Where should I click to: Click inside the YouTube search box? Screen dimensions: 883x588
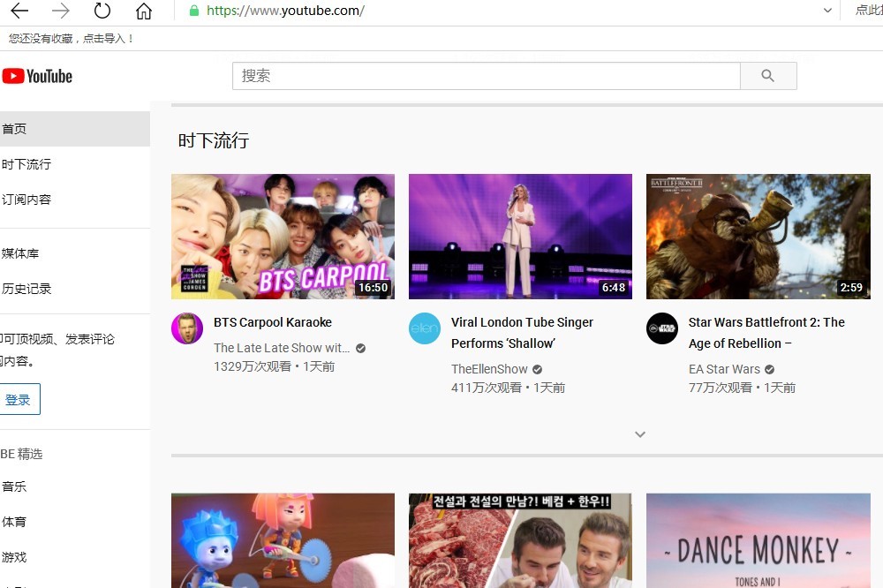pos(486,76)
